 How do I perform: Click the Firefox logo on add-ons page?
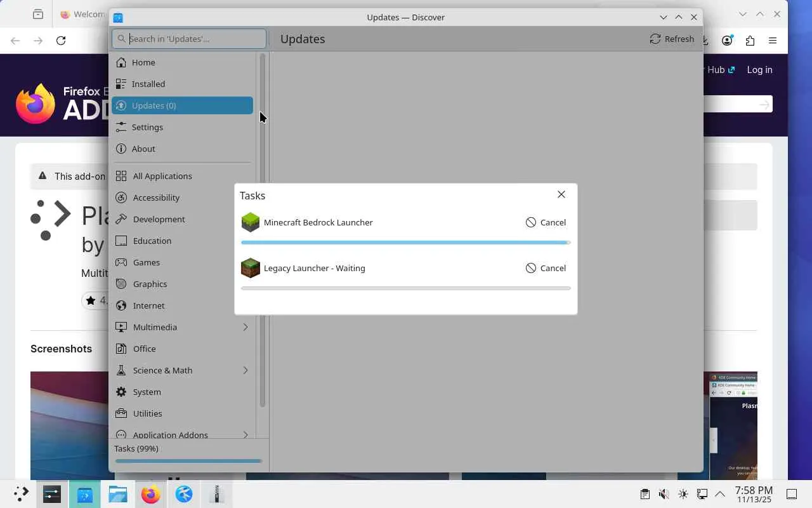pos(35,104)
